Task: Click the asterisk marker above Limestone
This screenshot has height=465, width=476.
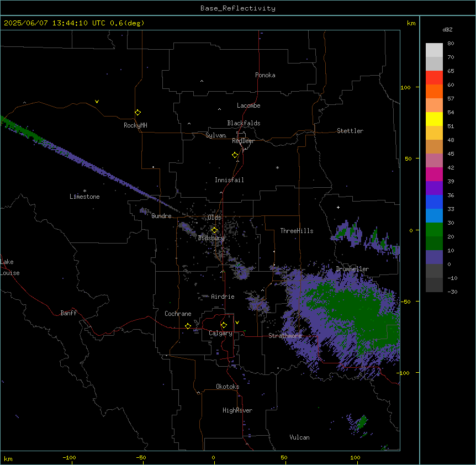Action: tap(84, 191)
